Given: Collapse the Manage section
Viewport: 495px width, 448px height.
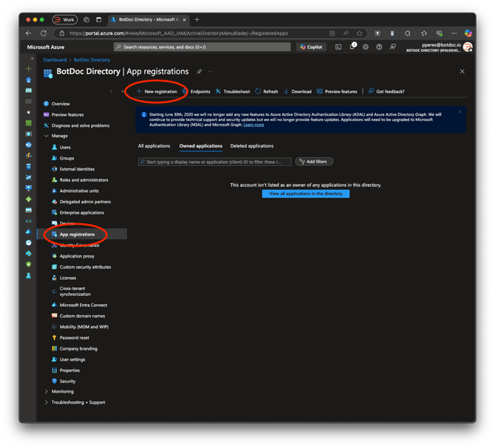Looking at the screenshot, I should [46, 136].
